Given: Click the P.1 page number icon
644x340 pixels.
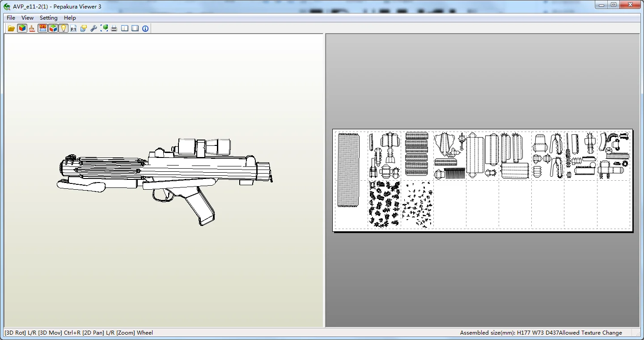Looking at the screenshot, I should [73, 29].
